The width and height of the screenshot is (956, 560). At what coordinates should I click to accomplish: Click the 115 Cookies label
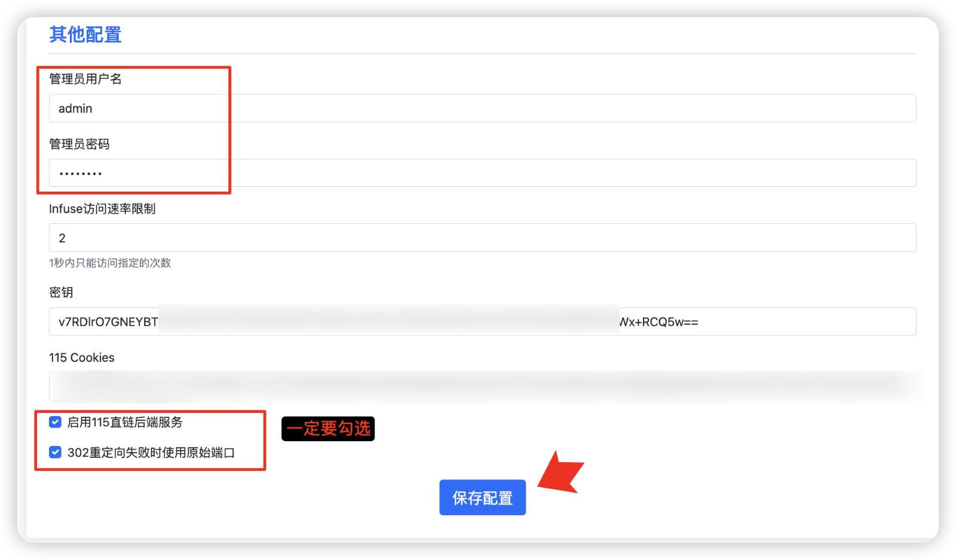(x=82, y=358)
